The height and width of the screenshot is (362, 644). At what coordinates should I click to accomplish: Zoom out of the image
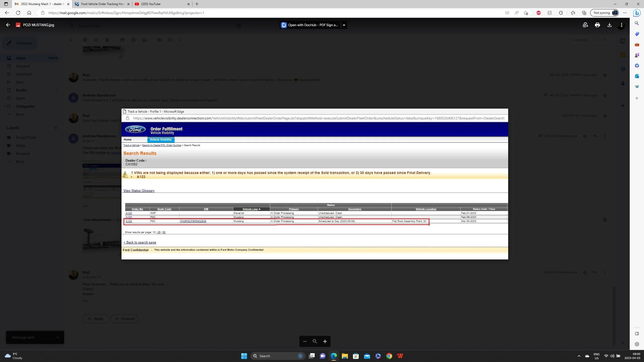click(x=305, y=341)
